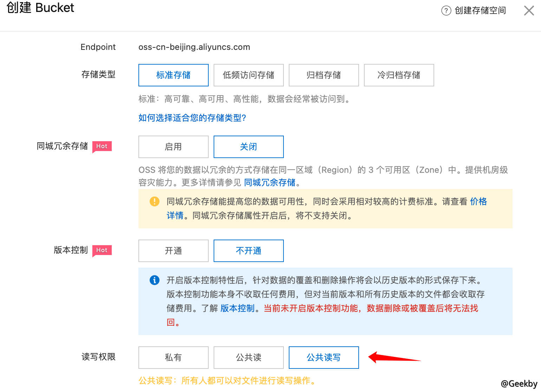Set read/write permission to 公共读写

point(324,358)
